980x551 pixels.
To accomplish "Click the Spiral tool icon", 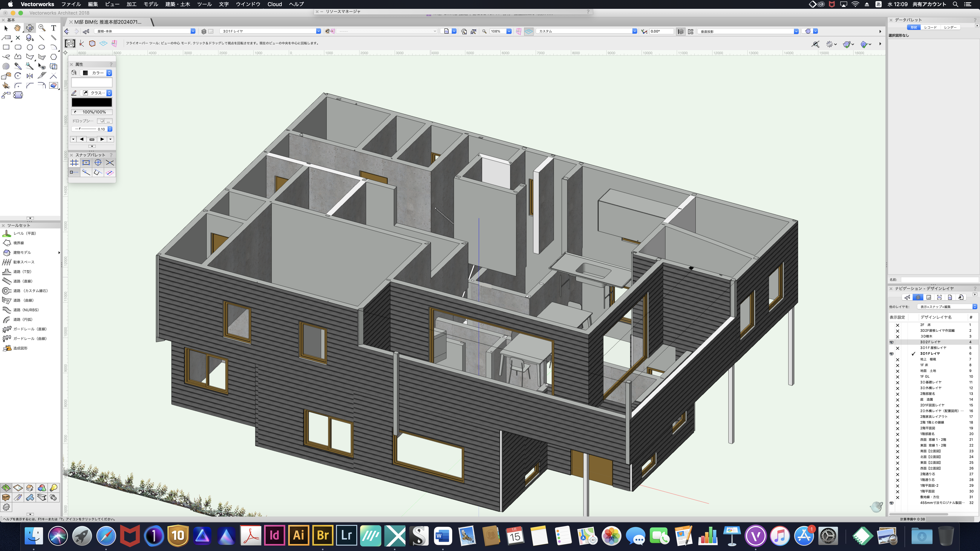I will click(x=6, y=66).
